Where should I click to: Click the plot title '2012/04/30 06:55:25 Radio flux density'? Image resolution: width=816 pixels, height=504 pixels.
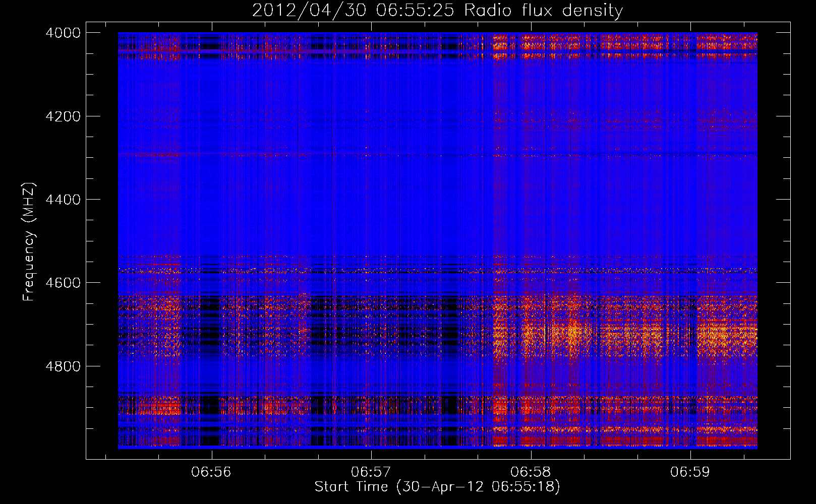[x=437, y=11]
